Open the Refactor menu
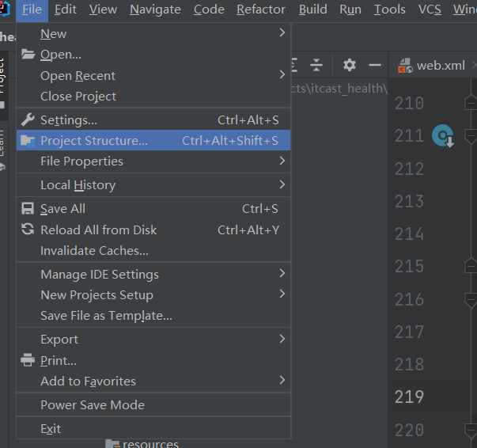 pos(260,9)
